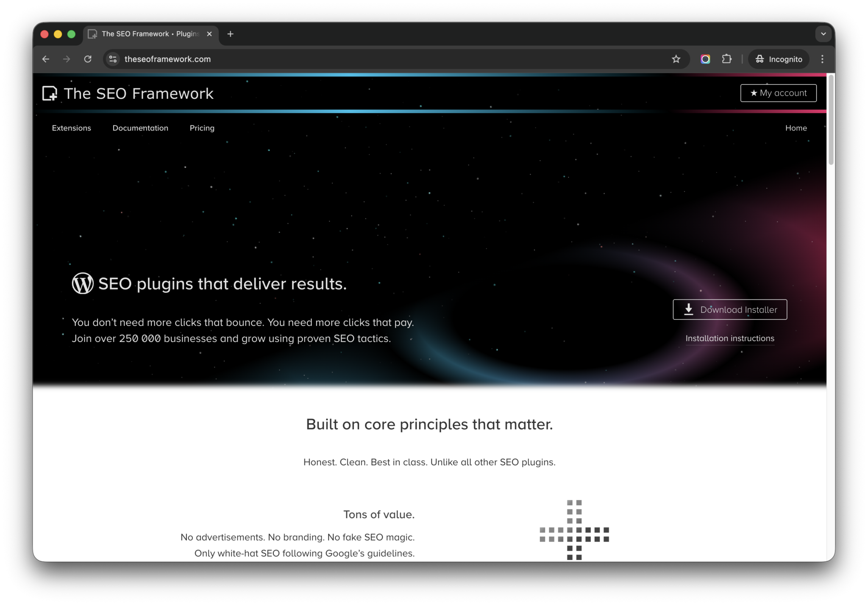Click the Incognito indicator in the toolbar
The width and height of the screenshot is (868, 605).
pos(779,59)
